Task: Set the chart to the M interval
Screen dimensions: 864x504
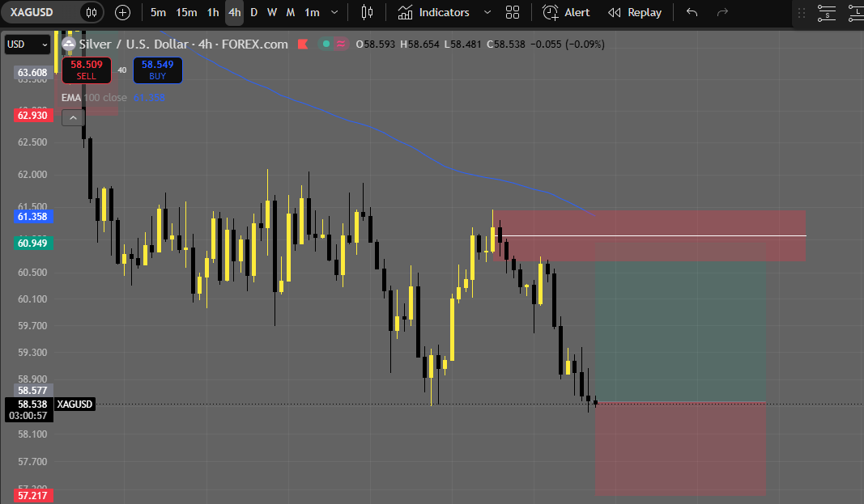Action: click(291, 12)
